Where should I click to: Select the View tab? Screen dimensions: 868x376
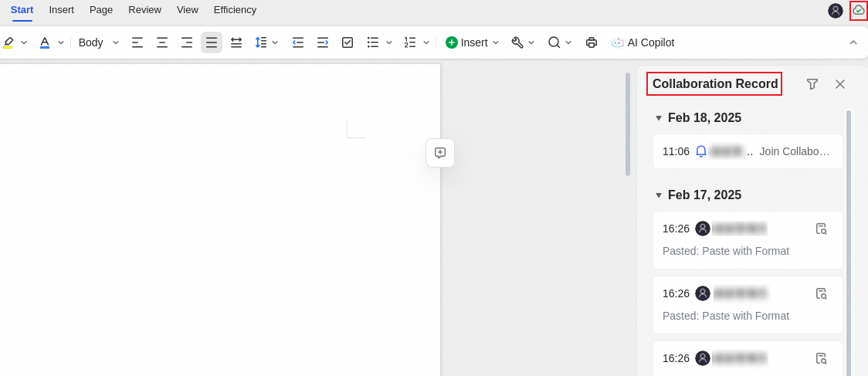pyautogui.click(x=188, y=10)
